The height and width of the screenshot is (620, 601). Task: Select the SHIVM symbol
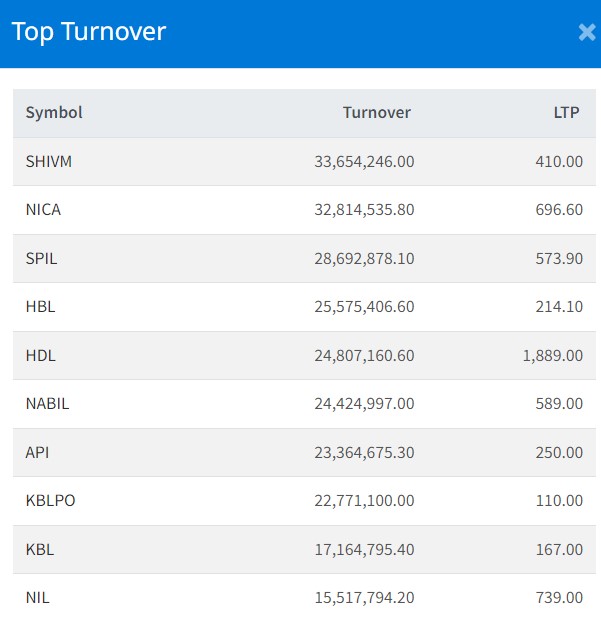tap(49, 162)
